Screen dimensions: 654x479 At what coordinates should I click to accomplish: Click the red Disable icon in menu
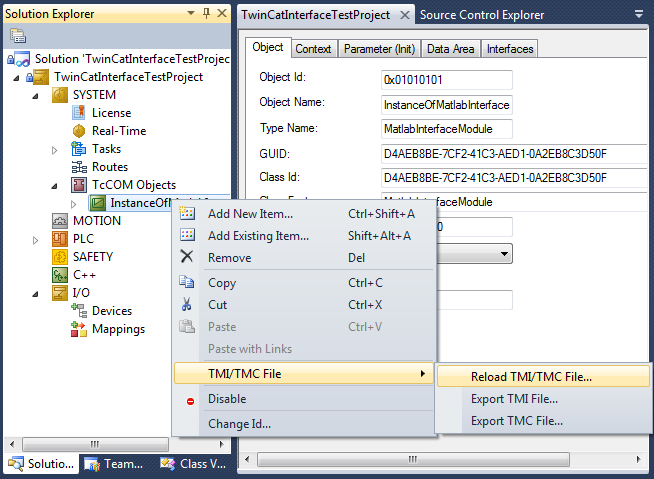click(x=190, y=401)
